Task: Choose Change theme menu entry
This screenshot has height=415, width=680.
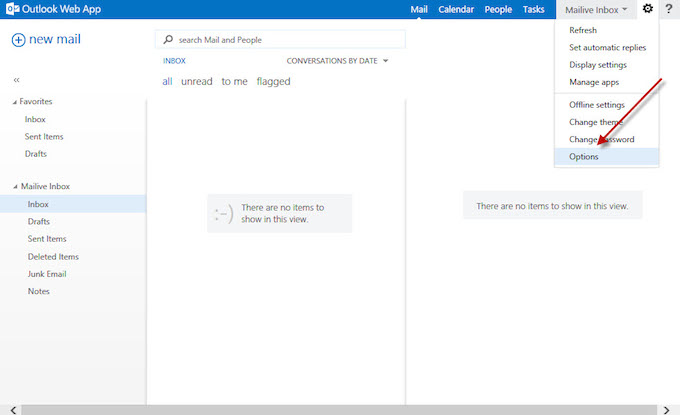Action: (606, 122)
